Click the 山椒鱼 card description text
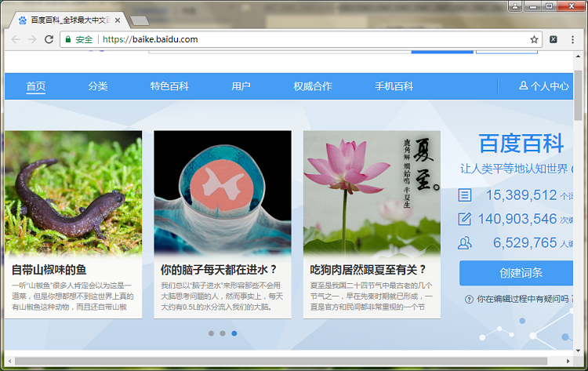 [x=72, y=296]
